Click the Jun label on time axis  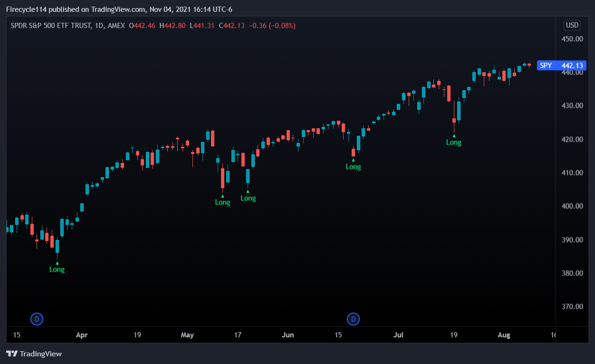coord(288,335)
